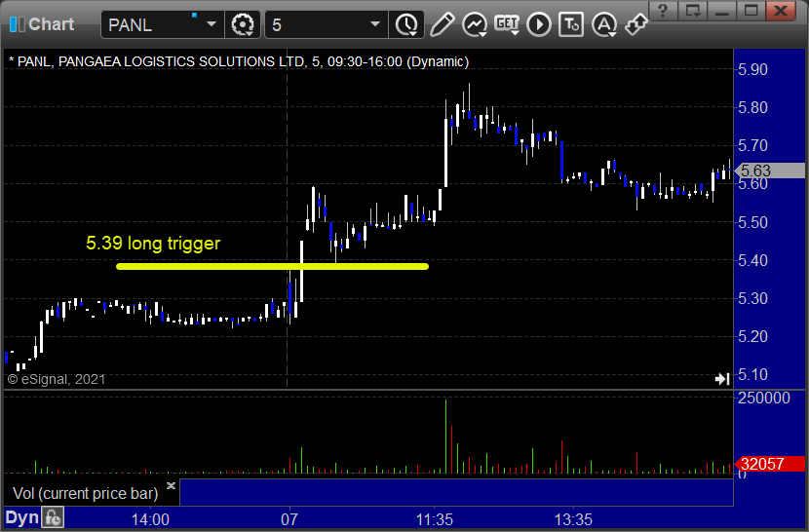This screenshot has width=809, height=532.
Task: Click the 5.63 current price marker
Action: 769,171
